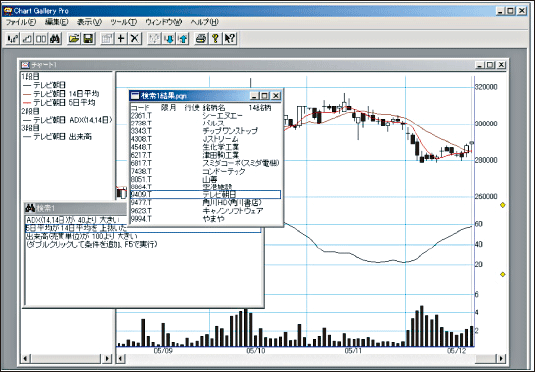This screenshot has height=372, width=535.
Task: Open a file with the folder icon
Action: pos(74,39)
